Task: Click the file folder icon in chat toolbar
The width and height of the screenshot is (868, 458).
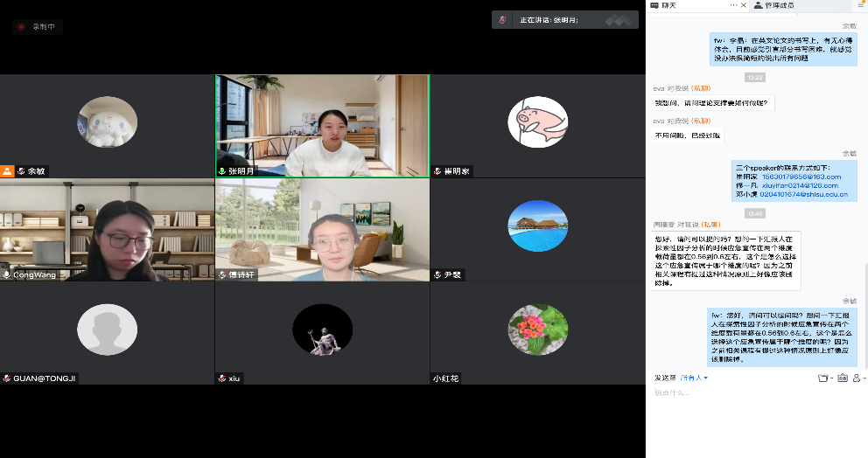Action: (822, 378)
